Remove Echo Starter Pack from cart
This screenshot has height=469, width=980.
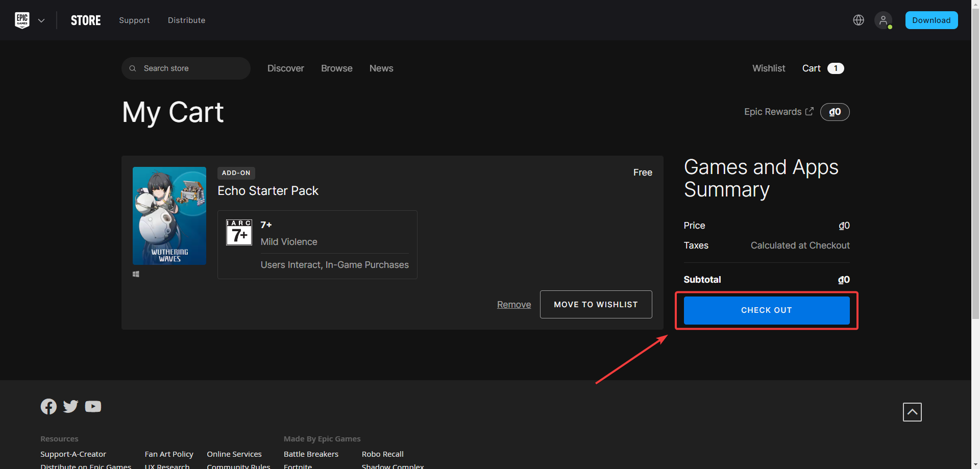513,305
